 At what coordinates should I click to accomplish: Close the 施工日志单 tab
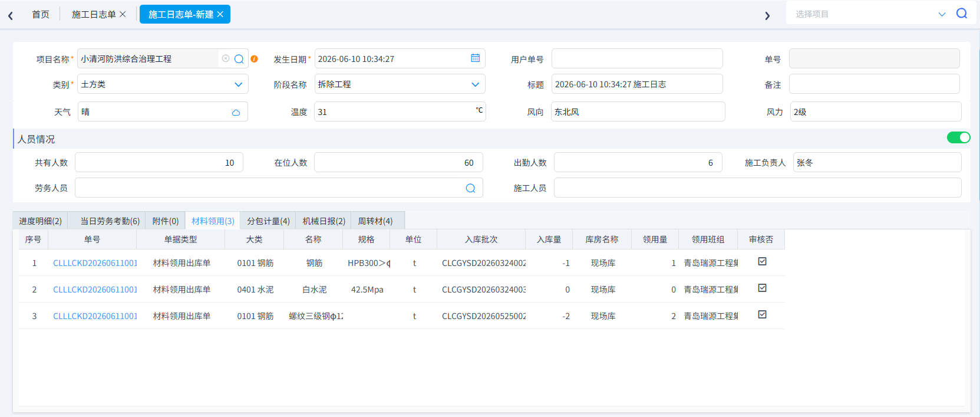pos(123,14)
